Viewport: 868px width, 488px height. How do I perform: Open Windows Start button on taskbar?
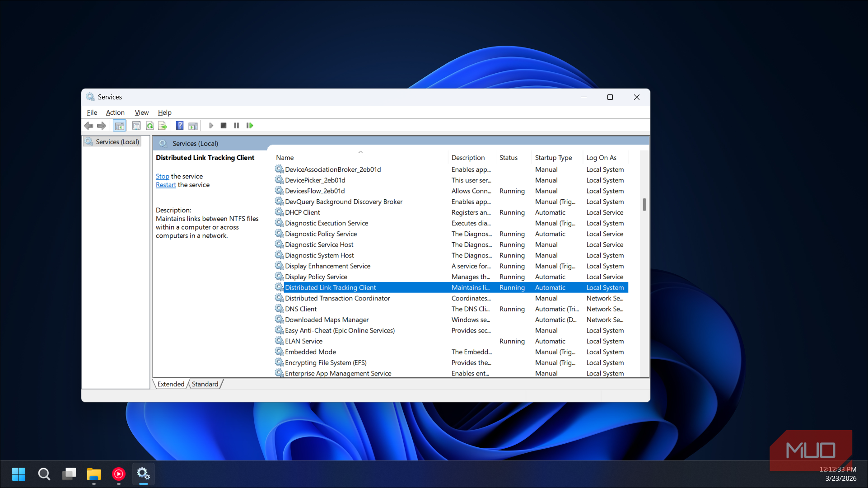click(x=19, y=474)
